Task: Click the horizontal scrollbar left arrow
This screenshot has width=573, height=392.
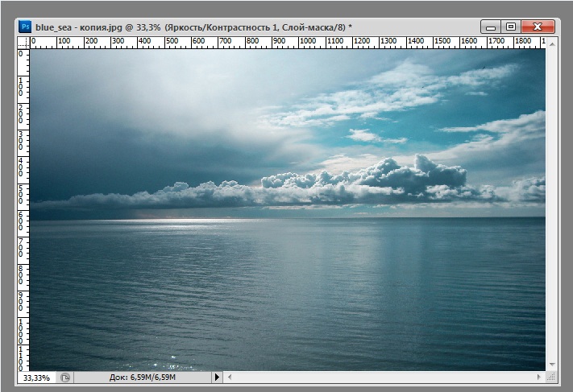Action: [x=230, y=377]
